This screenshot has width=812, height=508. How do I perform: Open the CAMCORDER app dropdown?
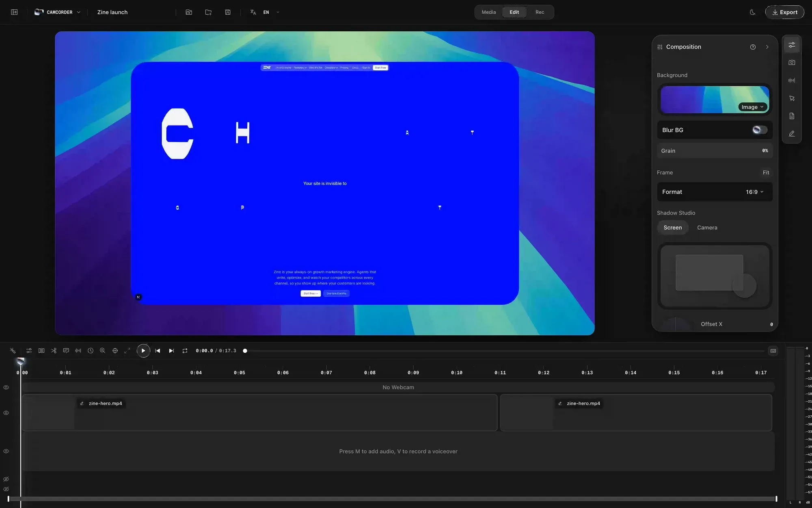point(57,12)
